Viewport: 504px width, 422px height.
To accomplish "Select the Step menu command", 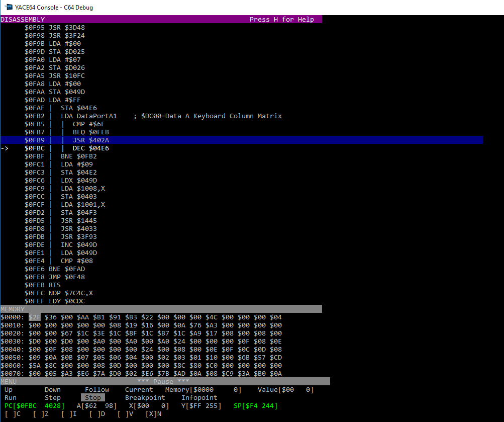I will coord(53,397).
